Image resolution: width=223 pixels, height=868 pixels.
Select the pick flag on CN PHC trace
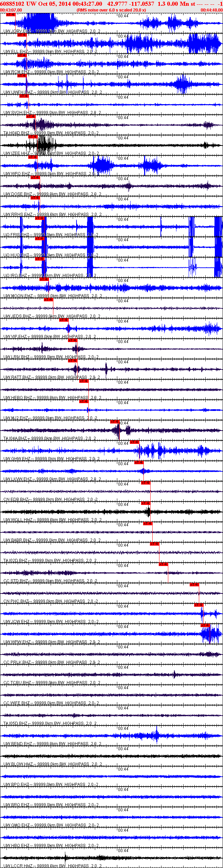pyautogui.click(x=194, y=585)
